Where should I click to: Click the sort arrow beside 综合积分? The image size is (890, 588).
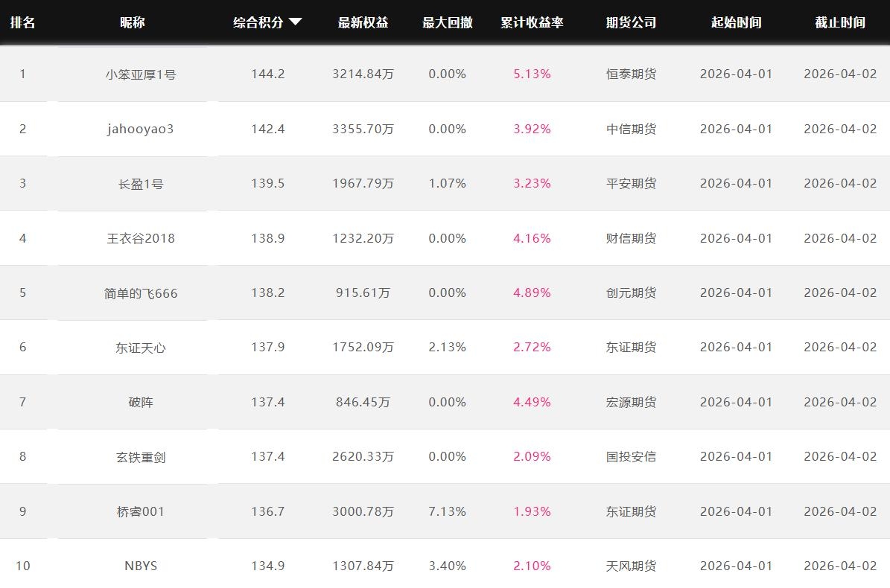295,22
